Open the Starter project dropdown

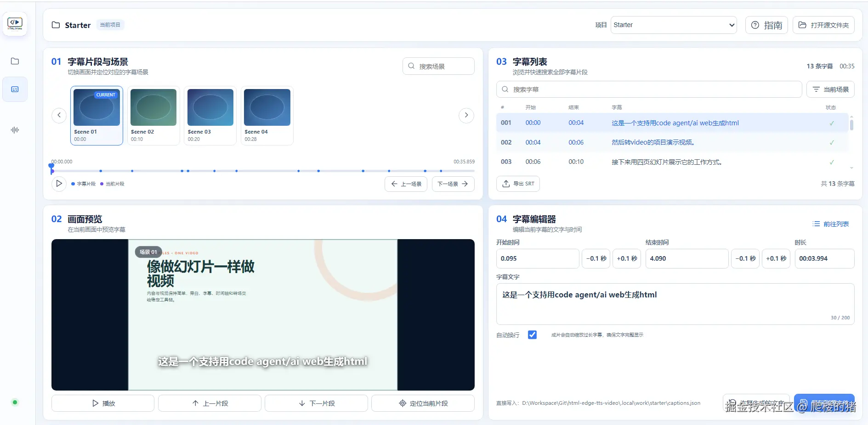pyautogui.click(x=674, y=25)
